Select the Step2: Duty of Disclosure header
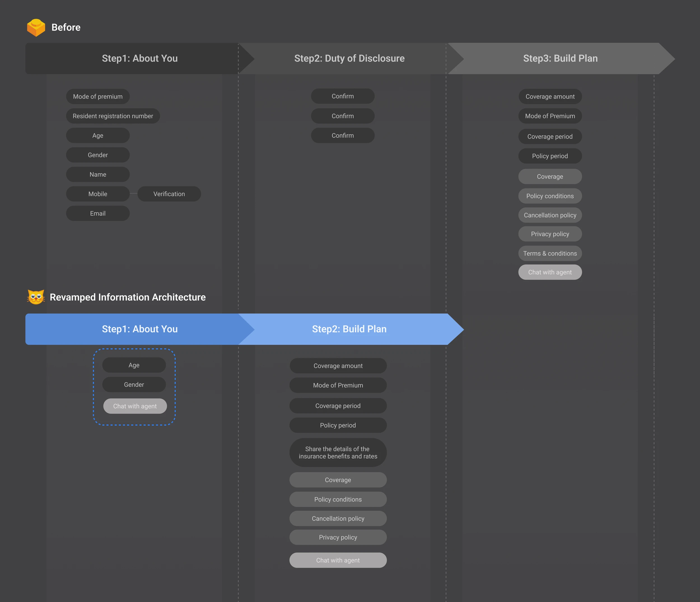 (349, 59)
